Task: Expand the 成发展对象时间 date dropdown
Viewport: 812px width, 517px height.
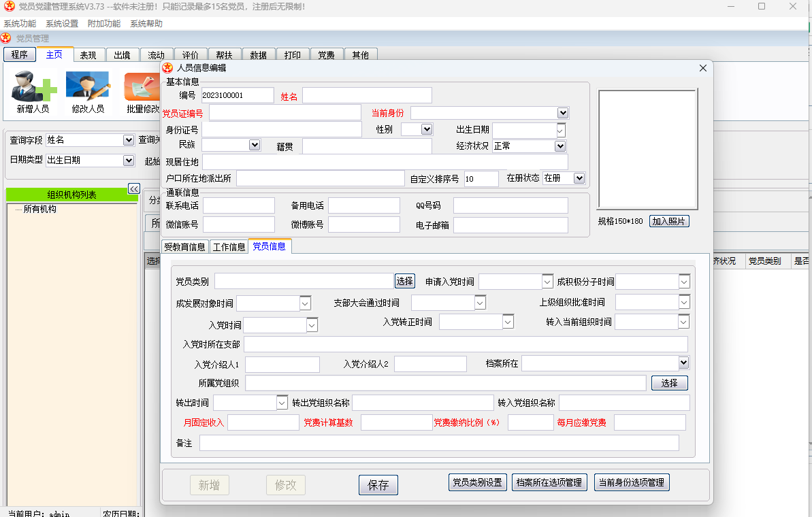Action: 305,303
